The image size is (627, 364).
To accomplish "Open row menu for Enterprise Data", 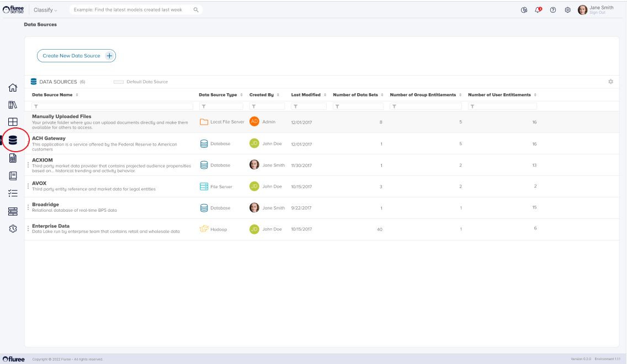I will [28, 229].
